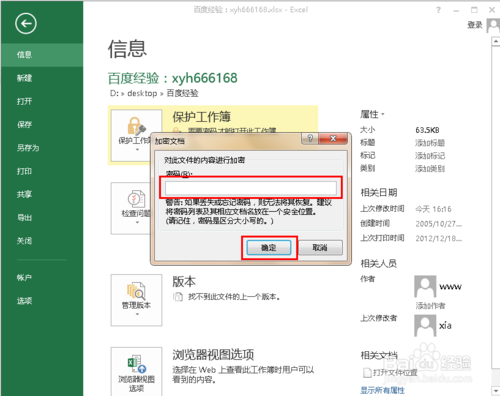Click last modifier name xia
This screenshot has height=396, width=500.
[445, 326]
